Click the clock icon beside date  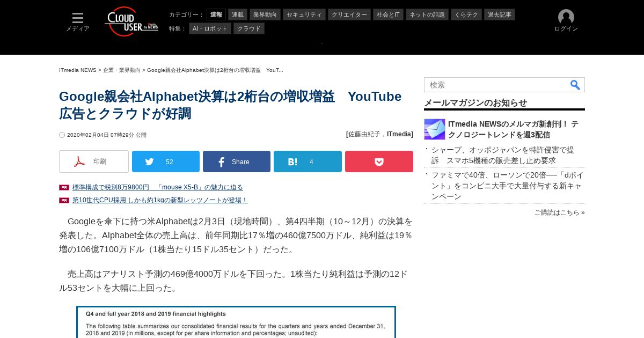62,135
